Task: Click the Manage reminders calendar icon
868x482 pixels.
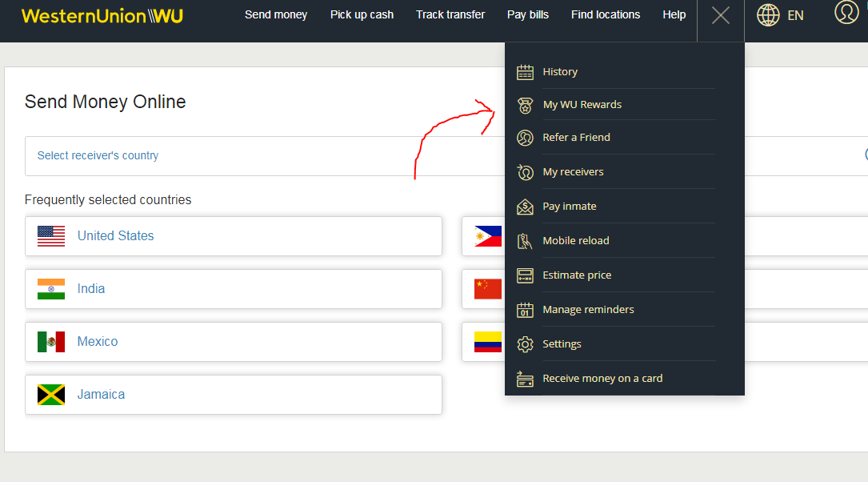Action: [525, 310]
